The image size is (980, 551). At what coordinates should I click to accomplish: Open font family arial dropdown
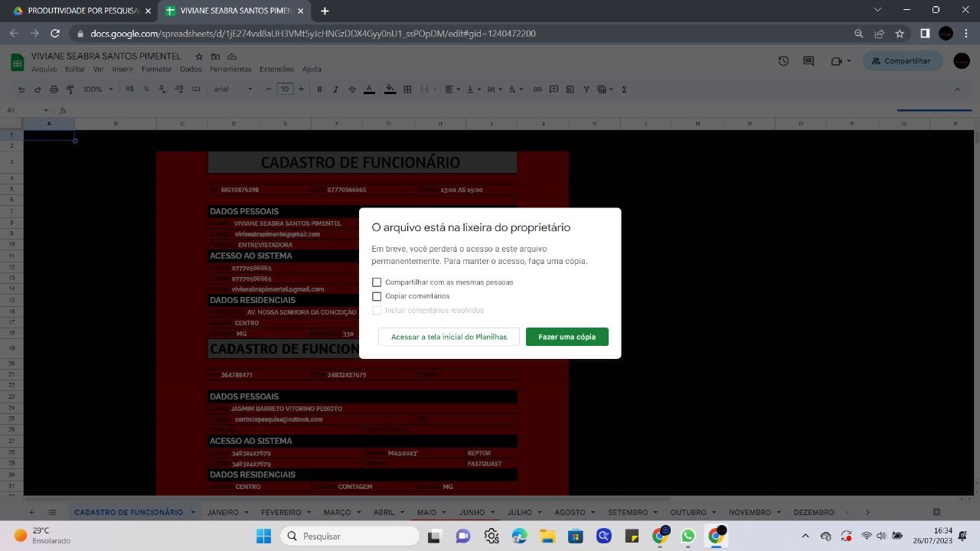click(233, 90)
